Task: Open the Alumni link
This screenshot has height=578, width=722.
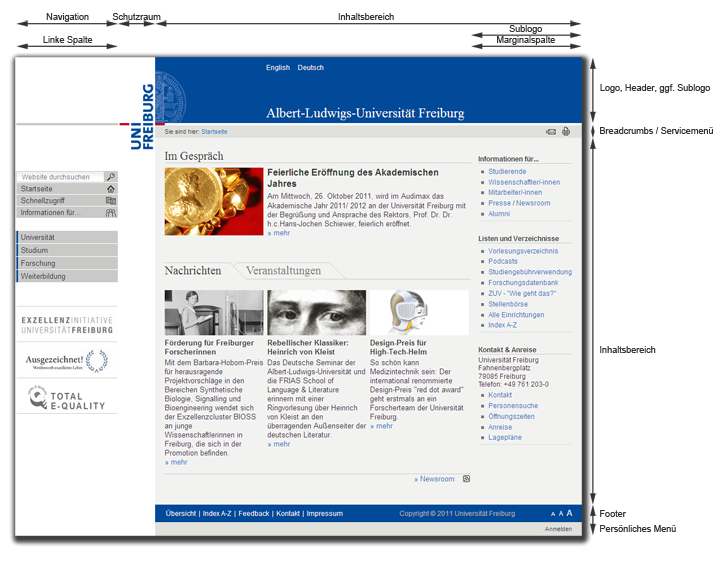Action: click(499, 214)
